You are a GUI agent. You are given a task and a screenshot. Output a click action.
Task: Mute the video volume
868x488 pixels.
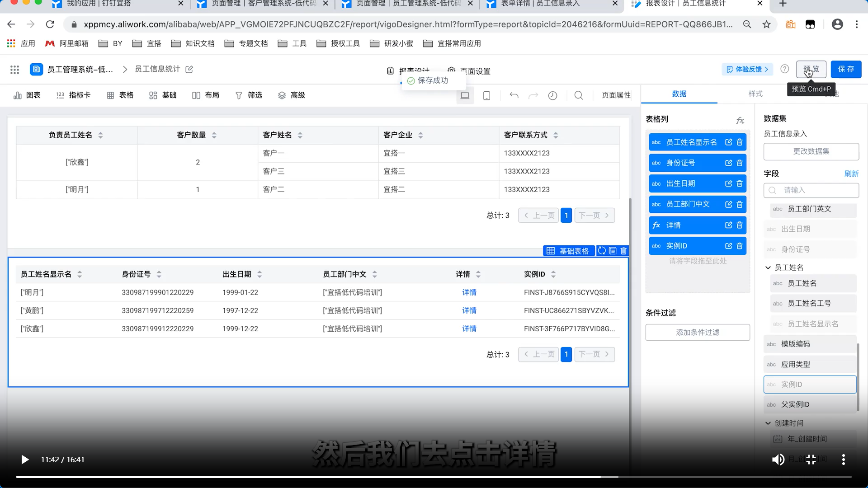point(778,460)
